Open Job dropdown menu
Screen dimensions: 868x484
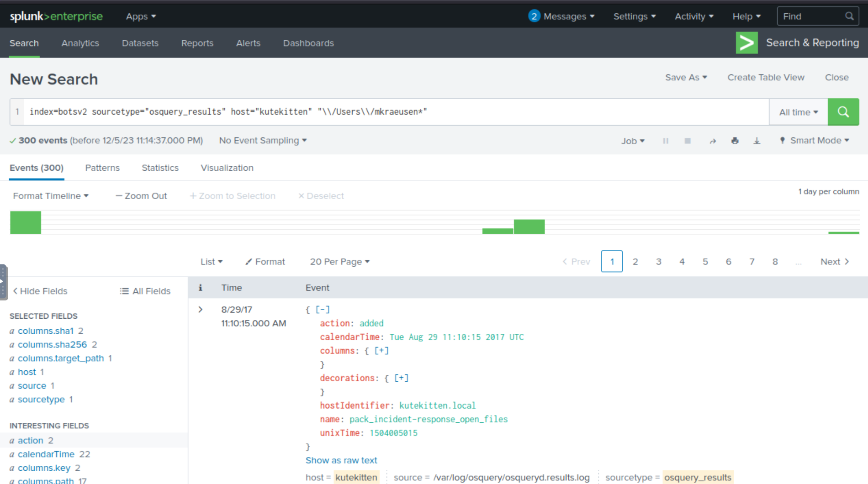click(633, 141)
